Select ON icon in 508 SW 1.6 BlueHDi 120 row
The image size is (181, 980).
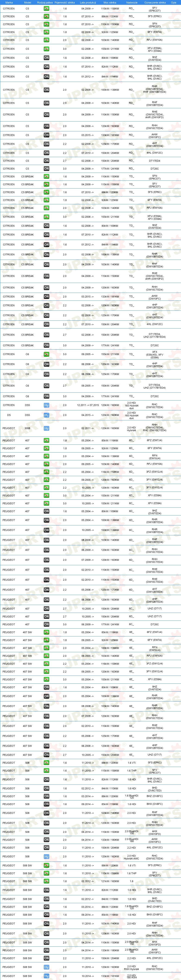click(46, 907)
